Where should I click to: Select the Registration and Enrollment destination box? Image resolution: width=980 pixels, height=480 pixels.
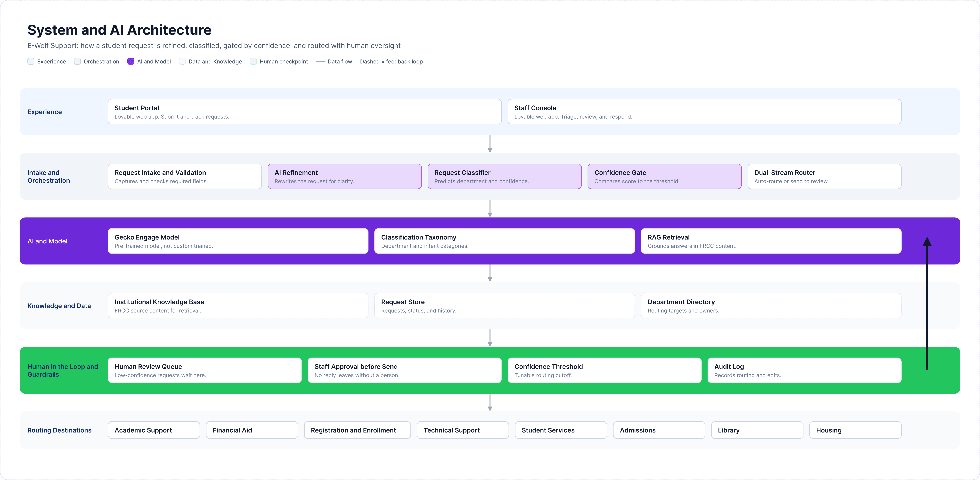[357, 430]
